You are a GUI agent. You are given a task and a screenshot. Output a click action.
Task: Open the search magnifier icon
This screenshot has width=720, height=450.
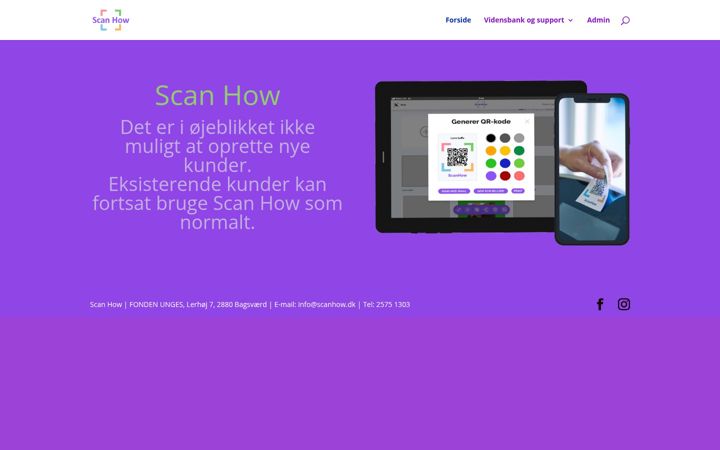[625, 20]
